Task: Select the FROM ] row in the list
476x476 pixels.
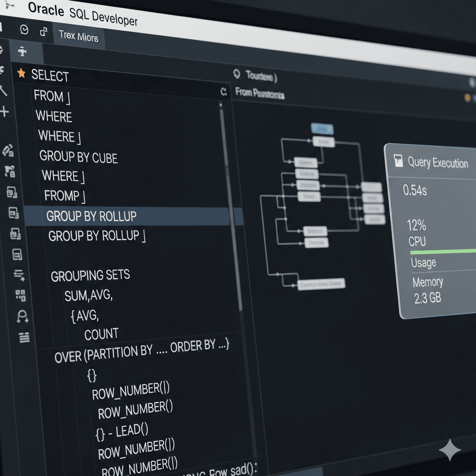Action: coord(52,96)
